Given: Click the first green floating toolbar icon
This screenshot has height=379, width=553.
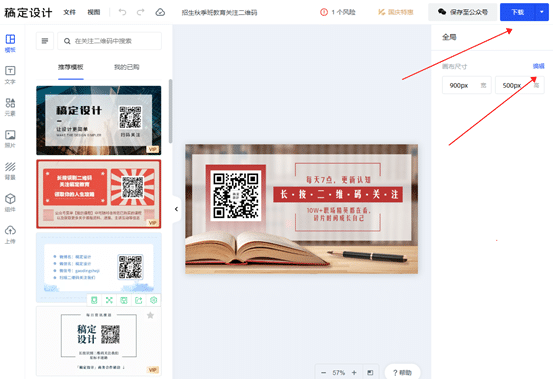Looking at the screenshot, I should [94, 300].
